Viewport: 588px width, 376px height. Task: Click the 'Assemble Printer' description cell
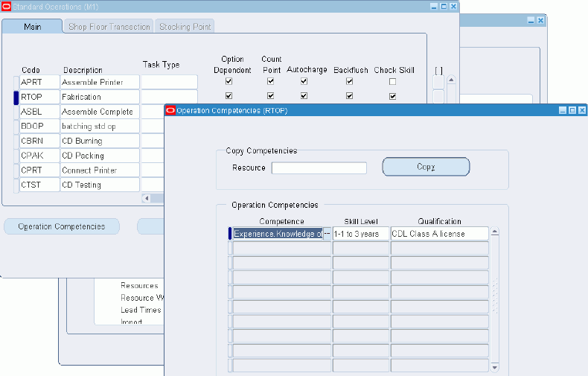point(100,82)
